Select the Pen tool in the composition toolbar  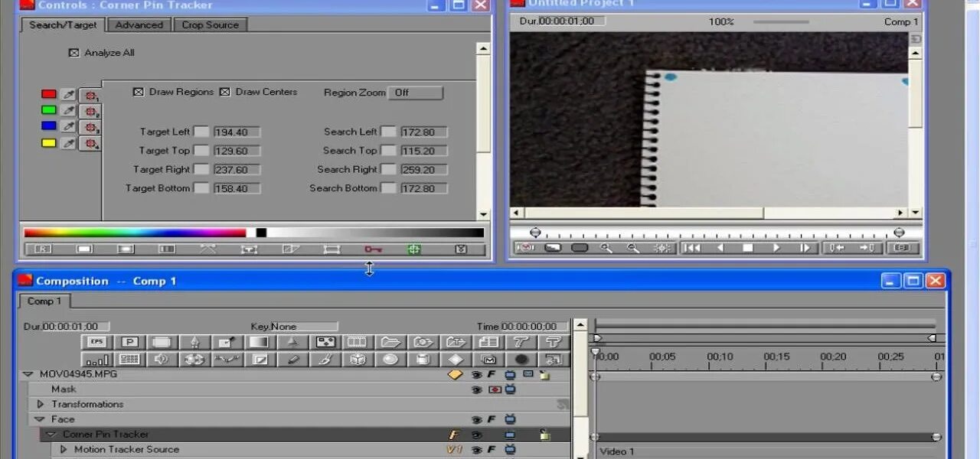tap(195, 341)
